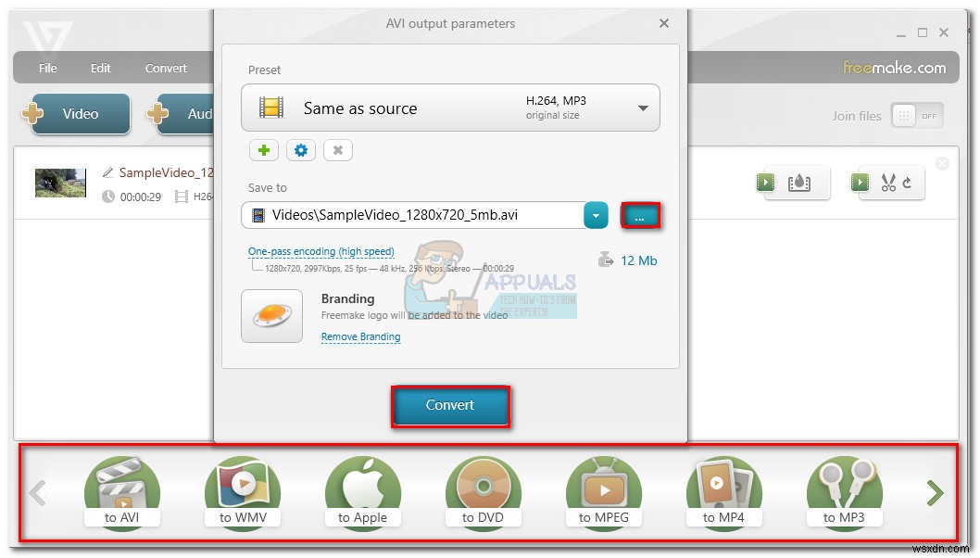
Task: Open the freemake.com website link
Action: (x=894, y=67)
